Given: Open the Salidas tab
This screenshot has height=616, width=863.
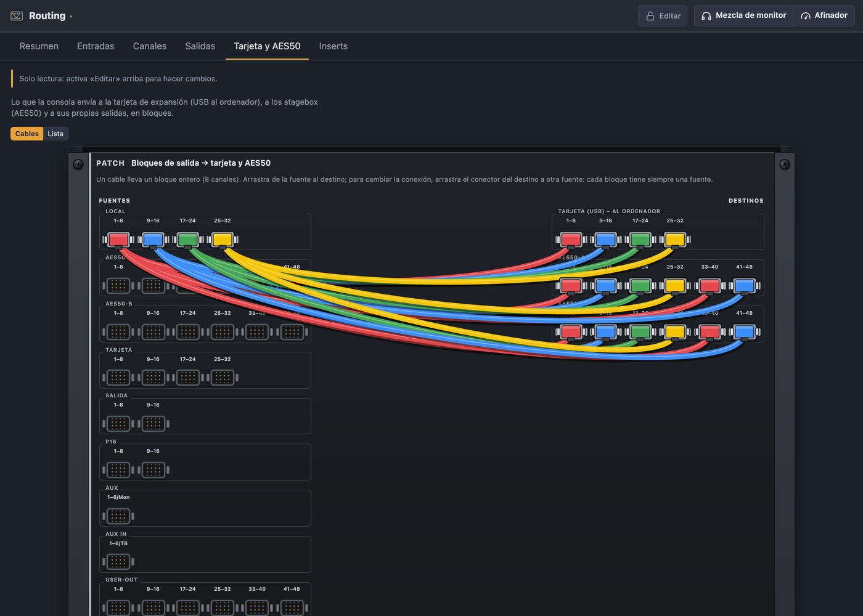Looking at the screenshot, I should click(x=200, y=46).
